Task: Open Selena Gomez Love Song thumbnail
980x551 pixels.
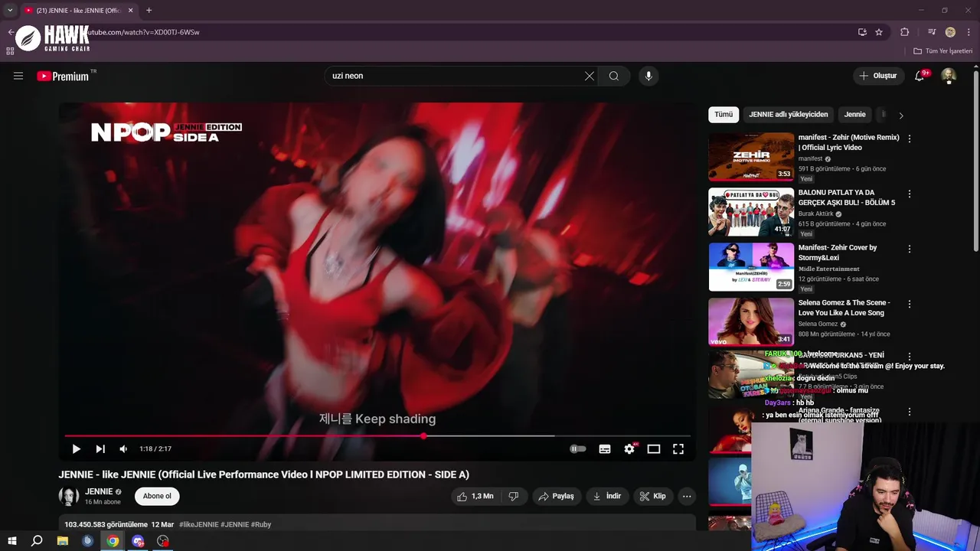Action: coord(751,322)
